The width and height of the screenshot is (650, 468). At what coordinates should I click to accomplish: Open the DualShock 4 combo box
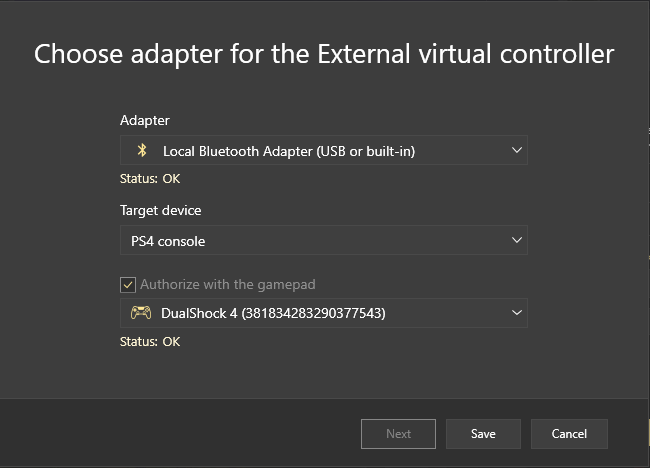coord(323,313)
